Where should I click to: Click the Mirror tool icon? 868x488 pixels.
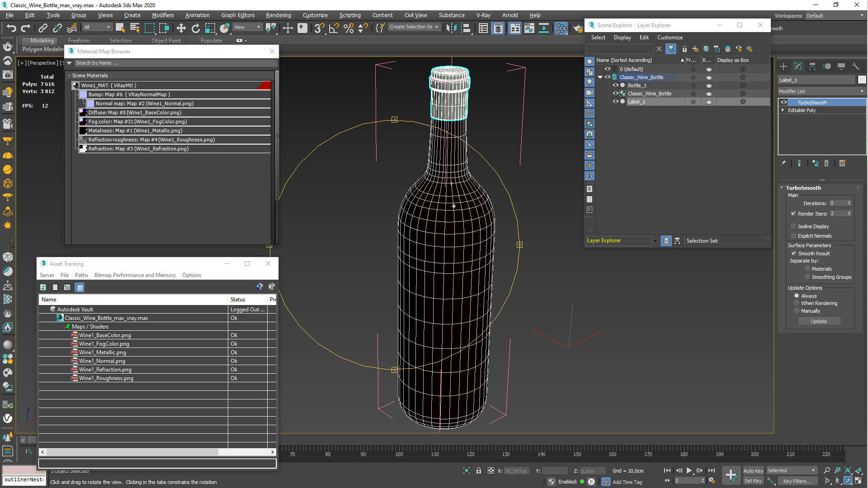451,28
